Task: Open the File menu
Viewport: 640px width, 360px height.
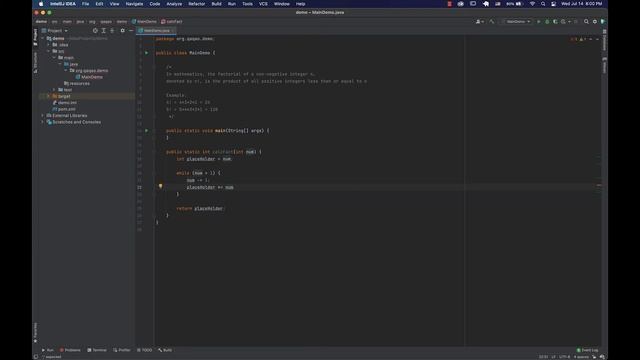Action: (x=85, y=4)
